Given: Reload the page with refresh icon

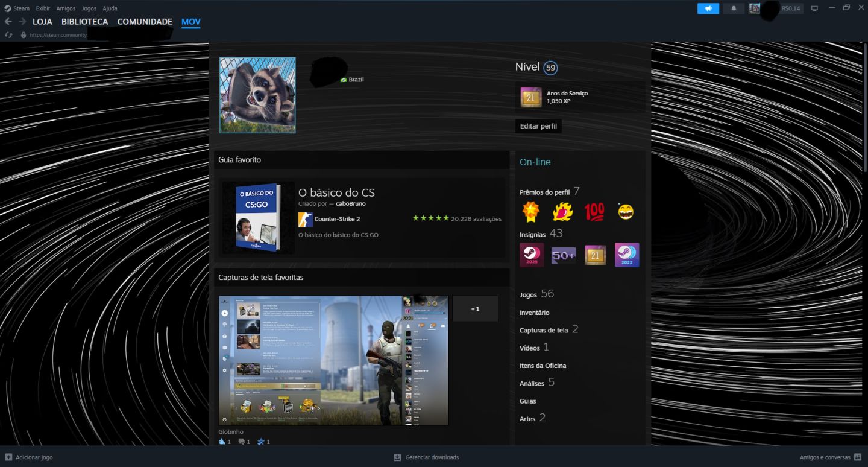Looking at the screenshot, I should [8, 35].
